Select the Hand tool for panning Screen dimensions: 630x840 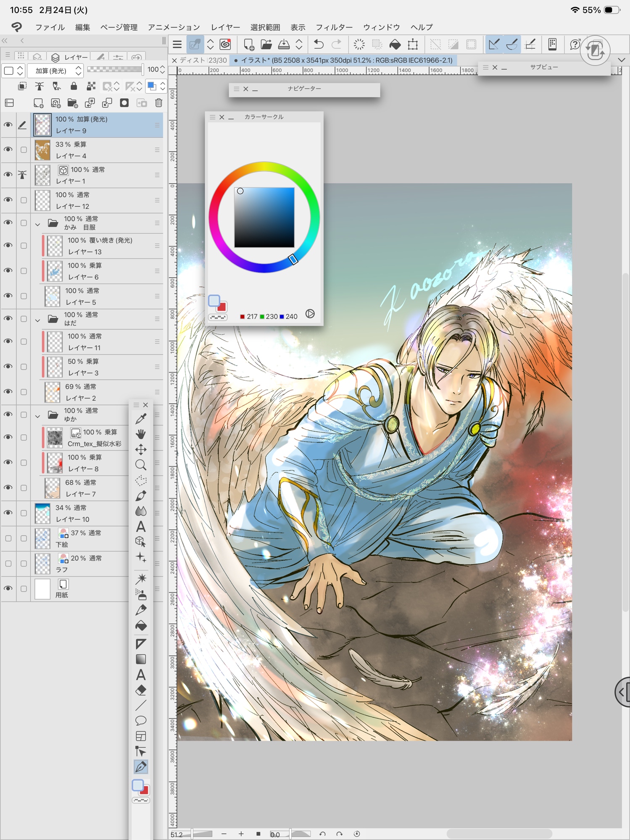(141, 434)
